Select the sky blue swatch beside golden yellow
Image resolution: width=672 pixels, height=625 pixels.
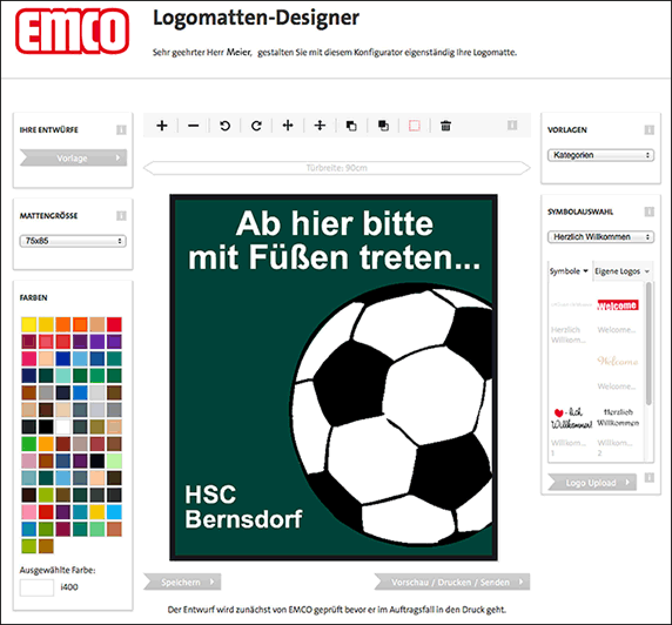pos(115,512)
